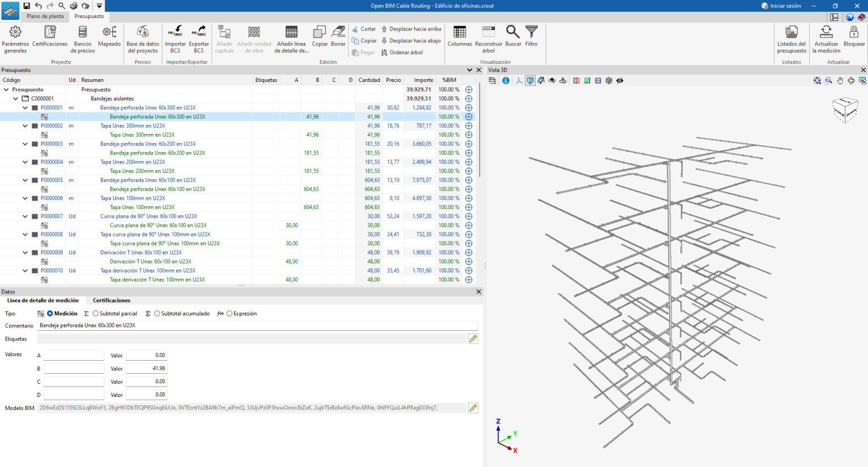The height and width of the screenshot is (467, 868).
Task: Click the zoom window icon in Vista 3D
Action: [828, 81]
